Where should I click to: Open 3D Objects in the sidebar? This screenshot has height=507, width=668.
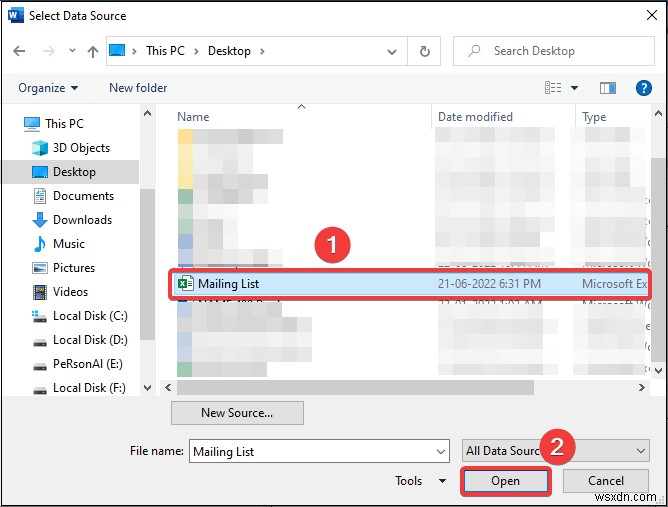(x=81, y=148)
